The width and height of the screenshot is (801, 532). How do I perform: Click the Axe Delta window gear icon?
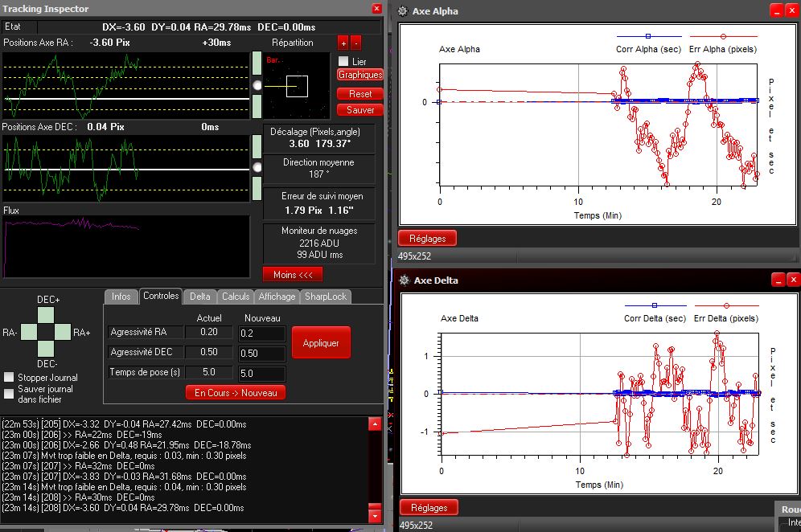point(404,280)
